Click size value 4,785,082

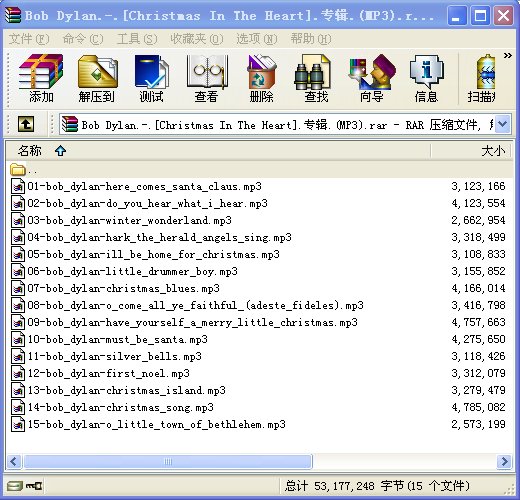point(478,407)
